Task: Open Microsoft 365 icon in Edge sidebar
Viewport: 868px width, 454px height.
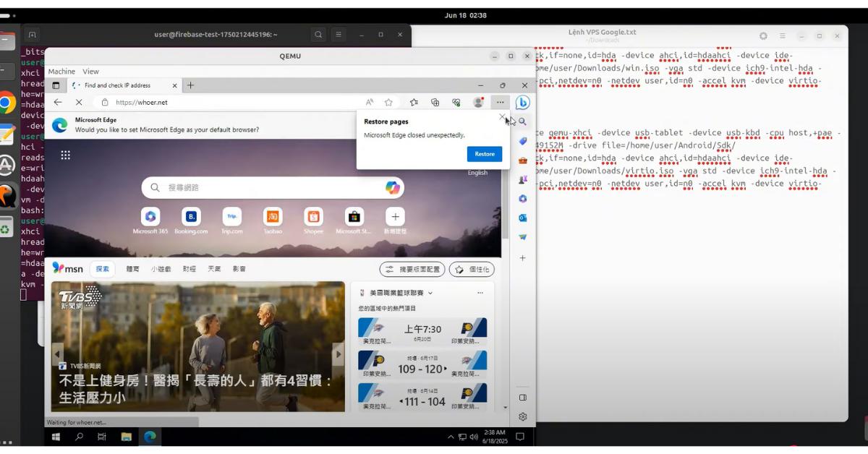Action: (x=522, y=199)
